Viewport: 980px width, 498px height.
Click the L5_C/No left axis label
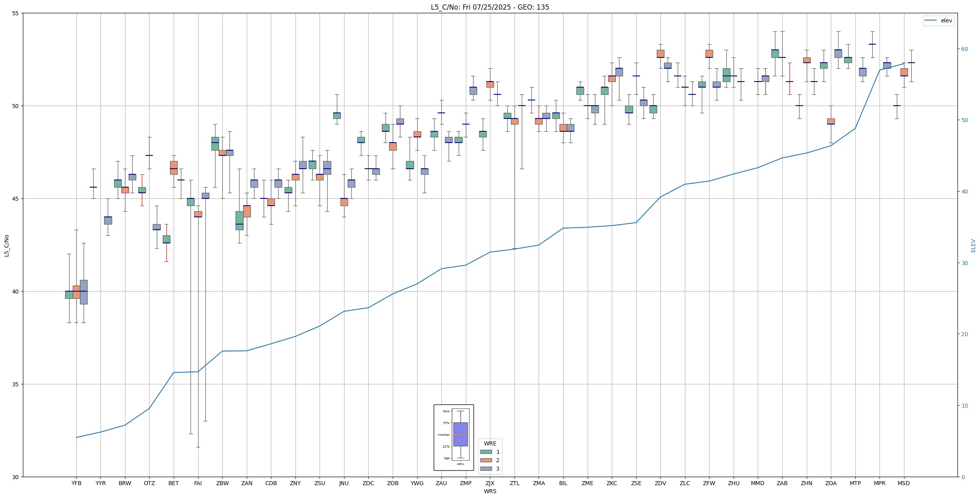point(6,245)
